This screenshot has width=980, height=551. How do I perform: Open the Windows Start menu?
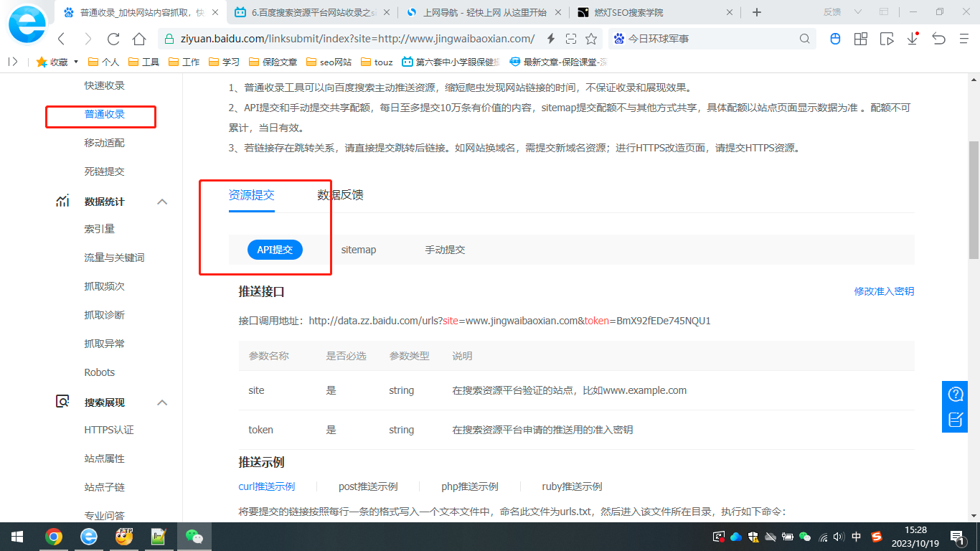click(x=17, y=537)
